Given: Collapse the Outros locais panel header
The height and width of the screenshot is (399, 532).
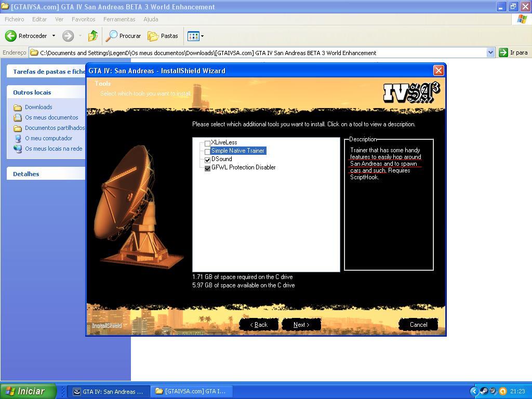Looking at the screenshot, I should click(x=46, y=92).
